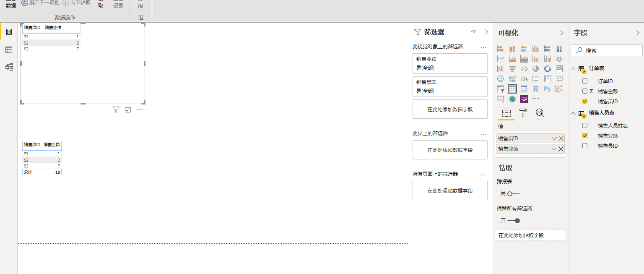The height and width of the screenshot is (274, 644).
Task: Select the ArcGIS Maps visual
Action: [x=512, y=99]
